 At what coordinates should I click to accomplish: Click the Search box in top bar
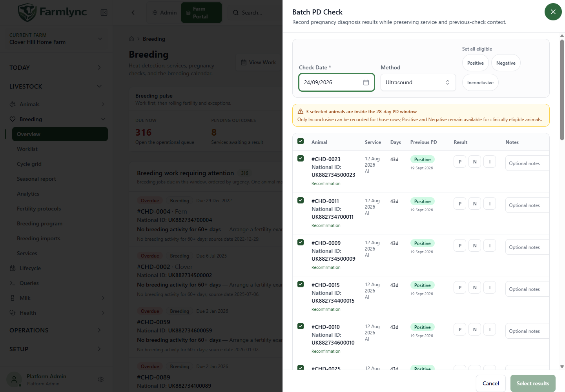point(255,13)
